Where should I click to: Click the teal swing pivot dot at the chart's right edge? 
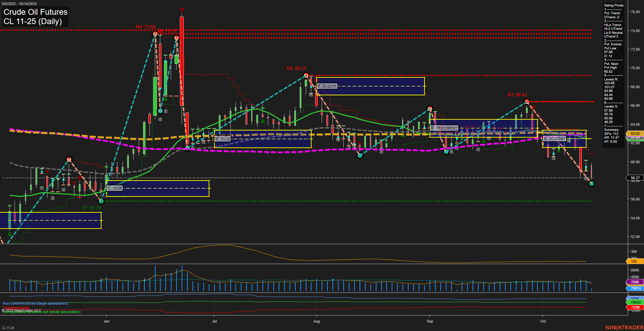[591, 184]
